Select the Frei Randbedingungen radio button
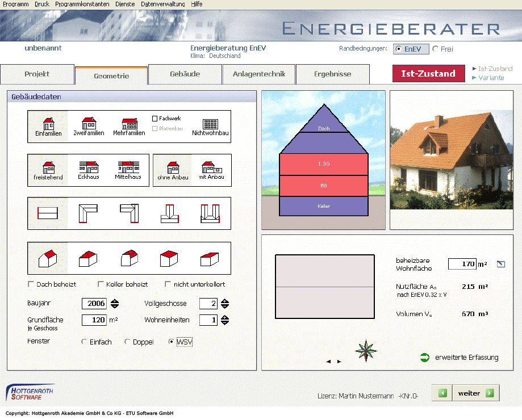Image resolution: width=522 pixels, height=420 pixels. [x=435, y=49]
